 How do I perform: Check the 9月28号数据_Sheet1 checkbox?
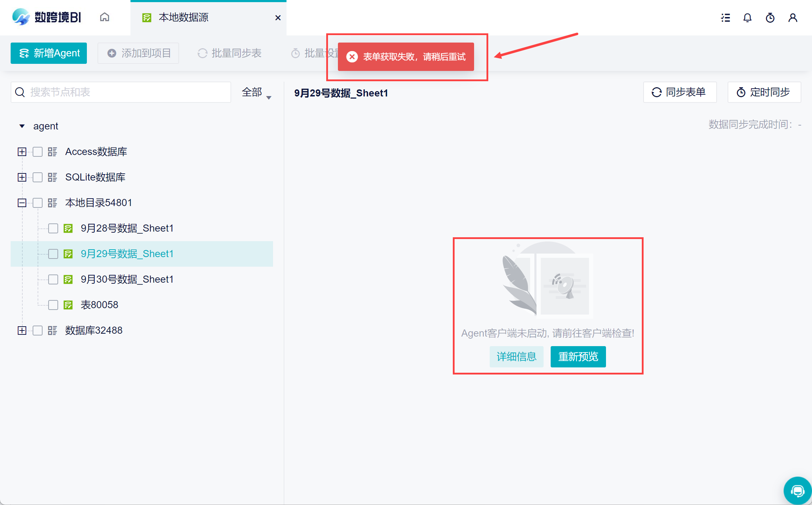[x=53, y=228]
